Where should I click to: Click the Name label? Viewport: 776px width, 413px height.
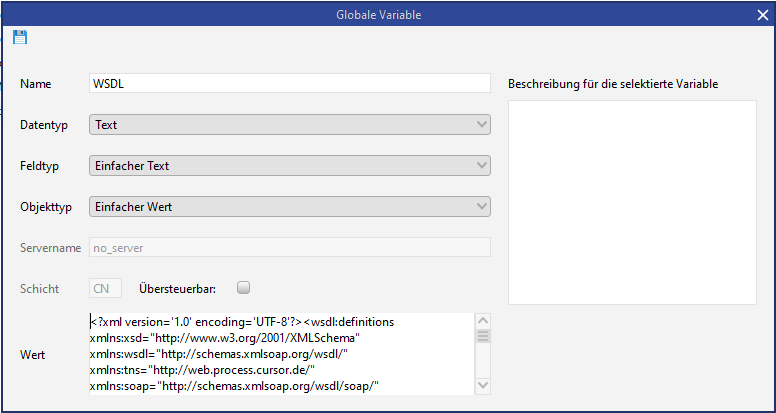click(x=35, y=84)
